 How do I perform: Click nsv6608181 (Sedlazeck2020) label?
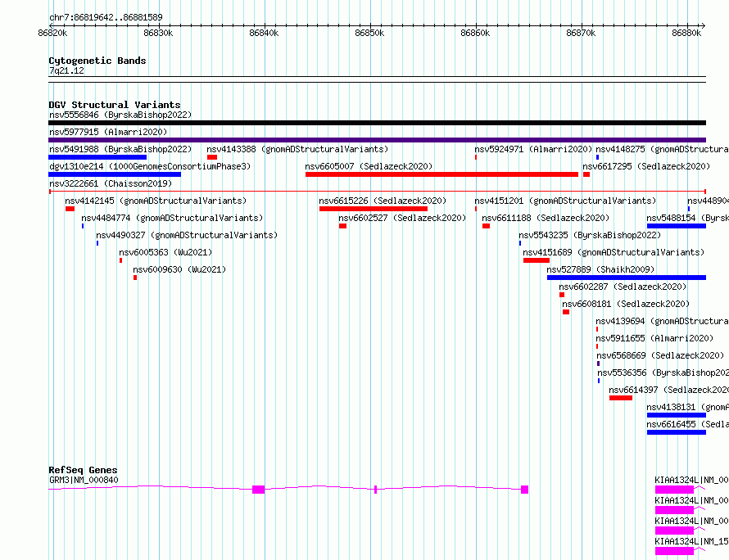626,304
